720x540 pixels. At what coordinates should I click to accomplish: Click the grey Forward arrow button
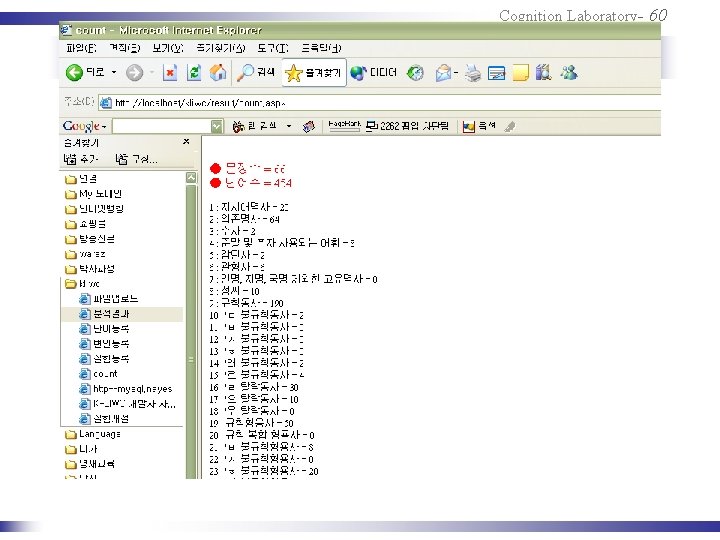135,73
